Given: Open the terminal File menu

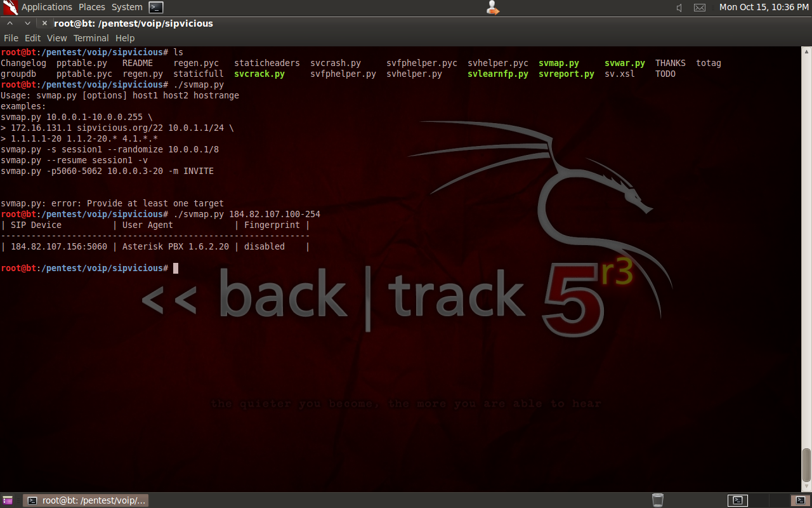Looking at the screenshot, I should point(11,38).
